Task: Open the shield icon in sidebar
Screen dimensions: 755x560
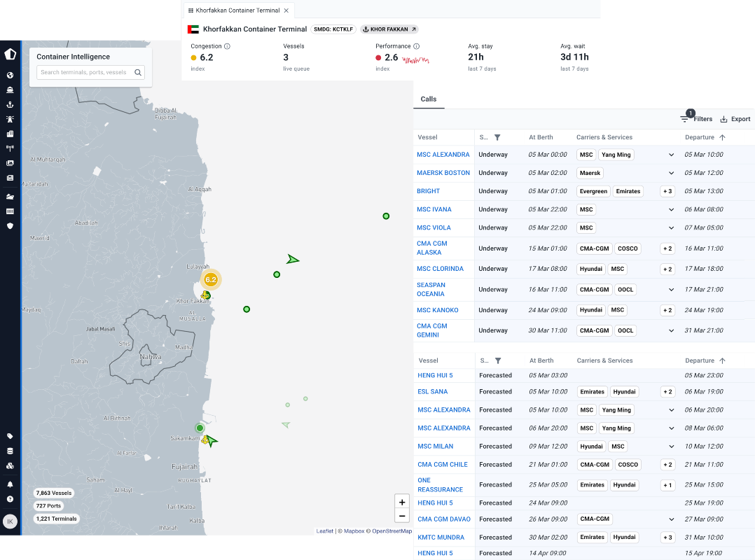Action: pos(10,225)
